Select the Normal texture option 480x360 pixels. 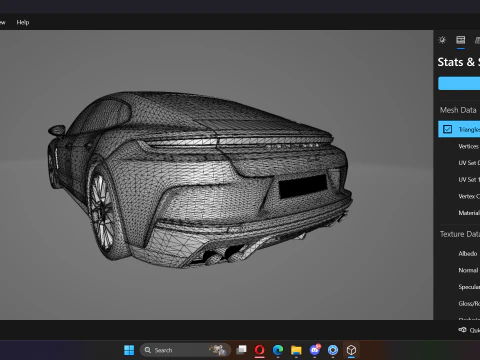tap(468, 270)
